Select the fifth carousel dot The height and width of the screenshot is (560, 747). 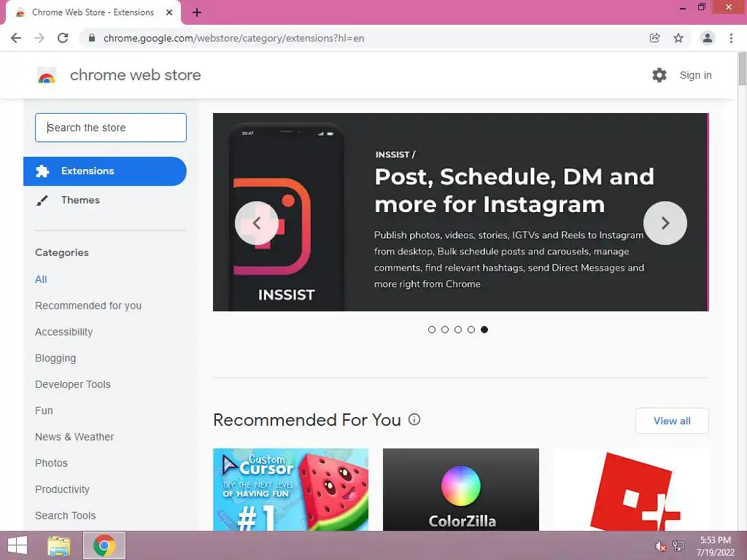(484, 330)
